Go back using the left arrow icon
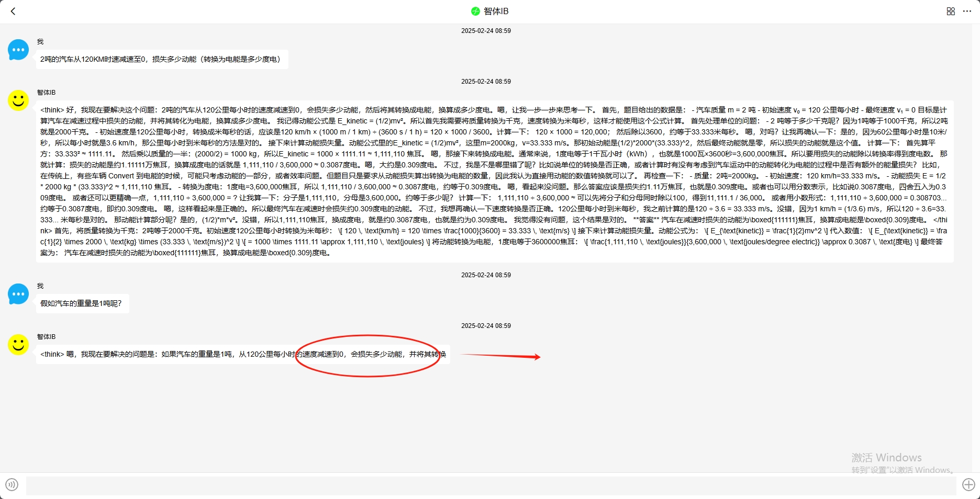The width and height of the screenshot is (980, 499). (x=13, y=11)
